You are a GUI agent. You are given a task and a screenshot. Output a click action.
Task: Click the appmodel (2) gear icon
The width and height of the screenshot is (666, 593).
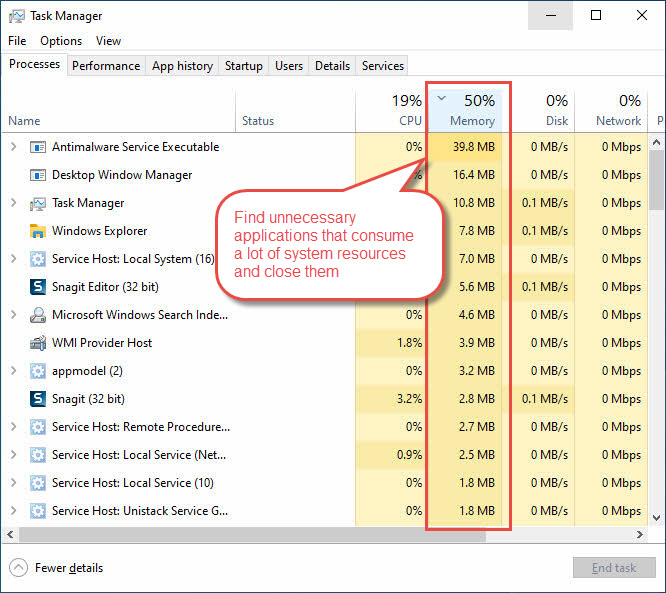coord(38,371)
